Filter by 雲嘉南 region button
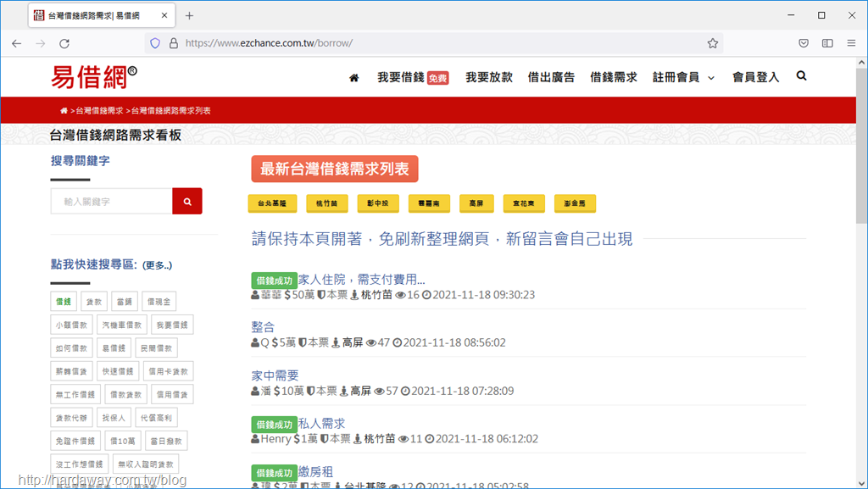This screenshot has width=868, height=489. 429,203
